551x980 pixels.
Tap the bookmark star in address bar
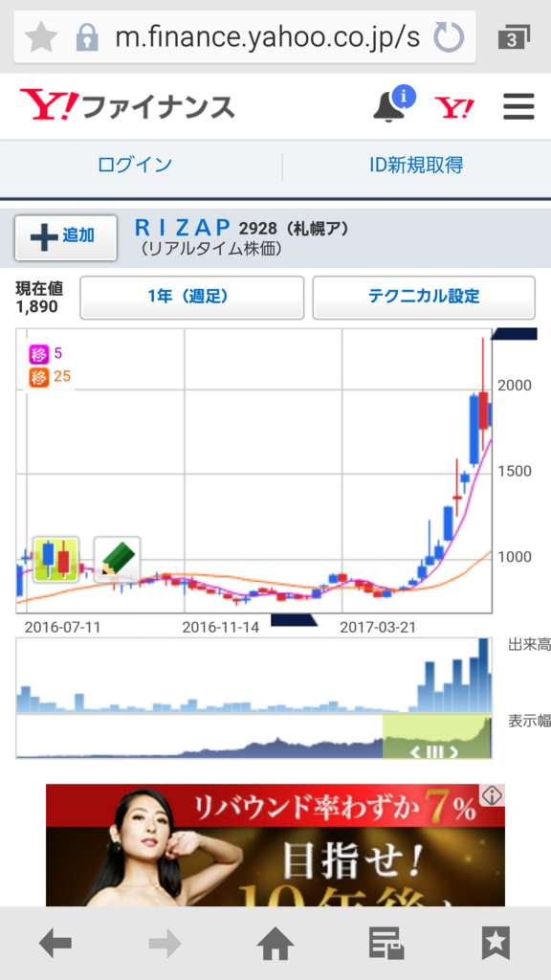tap(40, 37)
